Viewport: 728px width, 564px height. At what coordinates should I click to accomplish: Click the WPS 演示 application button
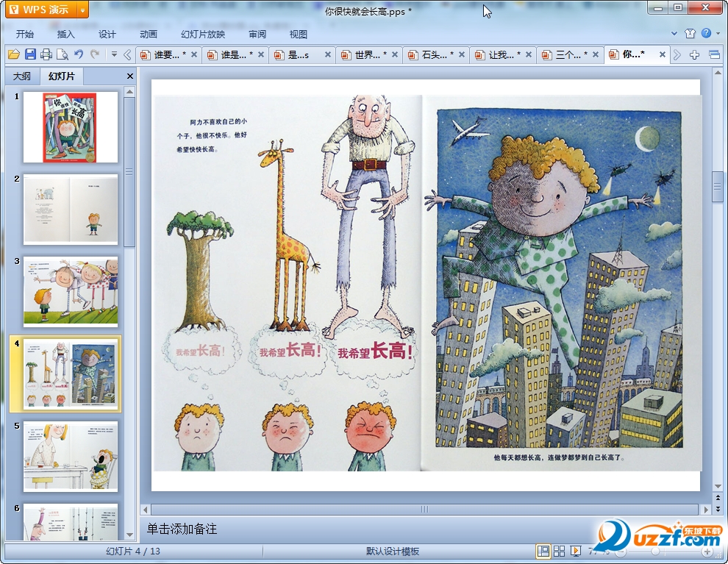pyautogui.click(x=41, y=10)
